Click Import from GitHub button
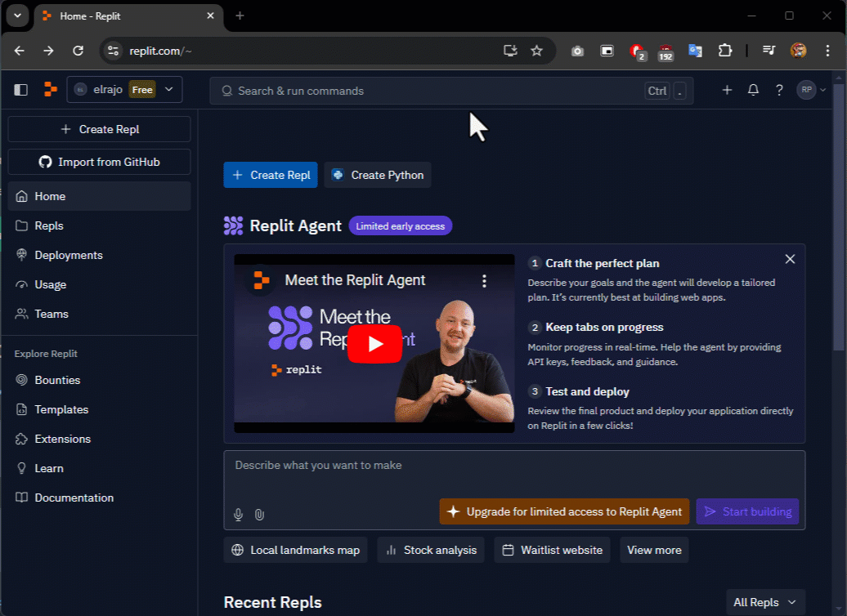The height and width of the screenshot is (616, 847). click(100, 162)
